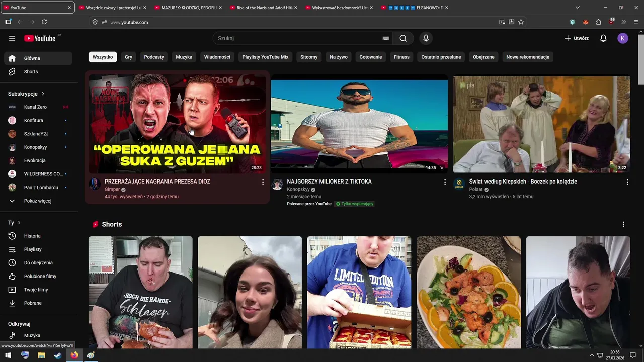Open Playlisty in the sidebar
644x362 pixels.
point(38,249)
